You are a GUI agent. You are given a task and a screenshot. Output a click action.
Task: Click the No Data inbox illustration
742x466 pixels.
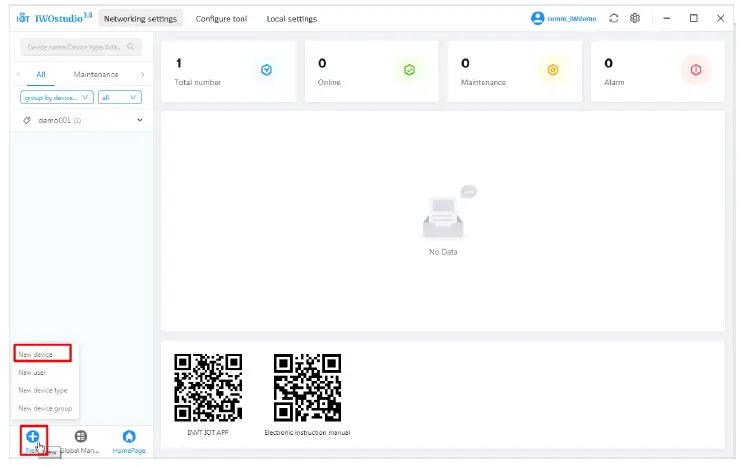[448, 212]
